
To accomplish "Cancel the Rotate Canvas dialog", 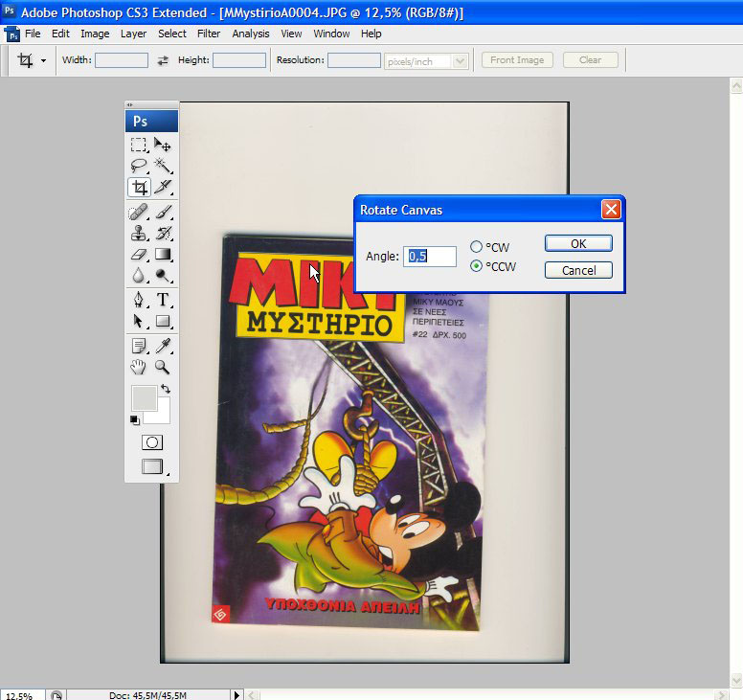I will click(578, 270).
